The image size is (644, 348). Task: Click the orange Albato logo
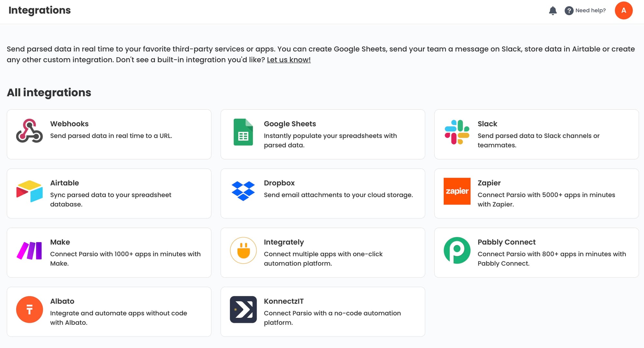(29, 310)
